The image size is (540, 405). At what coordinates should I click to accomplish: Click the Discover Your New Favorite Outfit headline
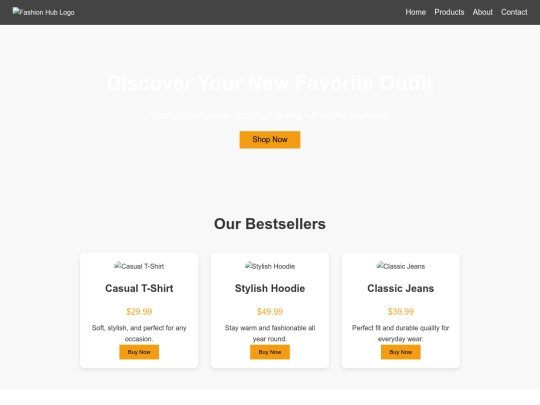[270, 83]
